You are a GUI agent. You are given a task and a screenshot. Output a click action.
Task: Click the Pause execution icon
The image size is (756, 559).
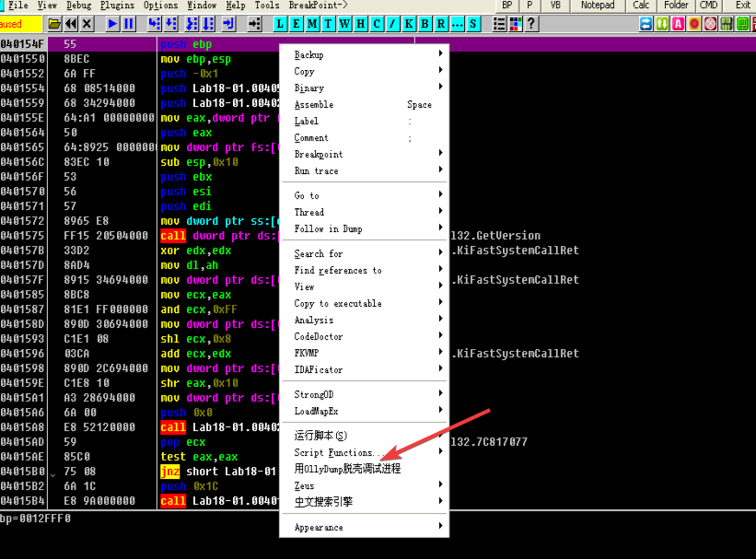(129, 24)
